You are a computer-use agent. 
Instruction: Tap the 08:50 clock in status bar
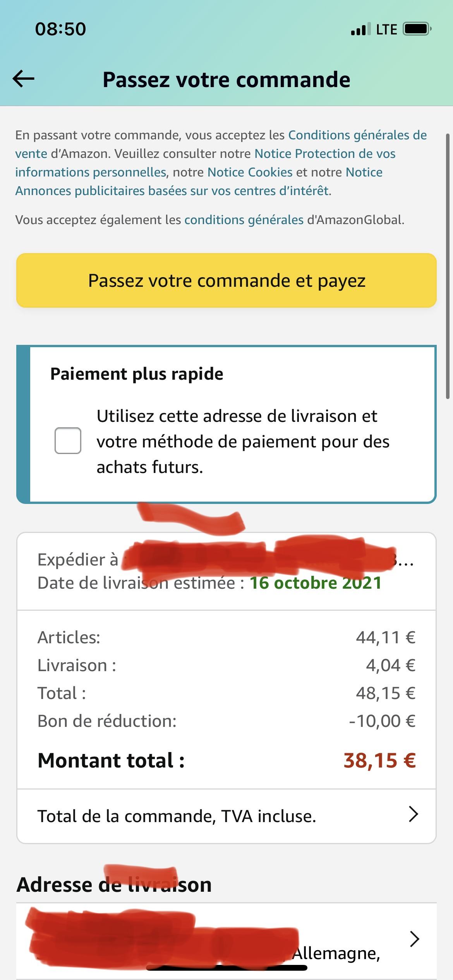60,29
